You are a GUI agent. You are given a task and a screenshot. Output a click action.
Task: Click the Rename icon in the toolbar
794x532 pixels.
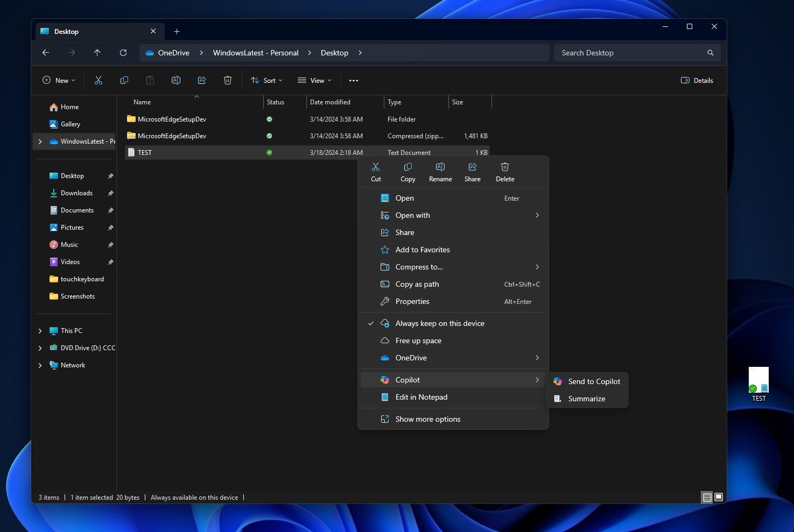pyautogui.click(x=176, y=80)
